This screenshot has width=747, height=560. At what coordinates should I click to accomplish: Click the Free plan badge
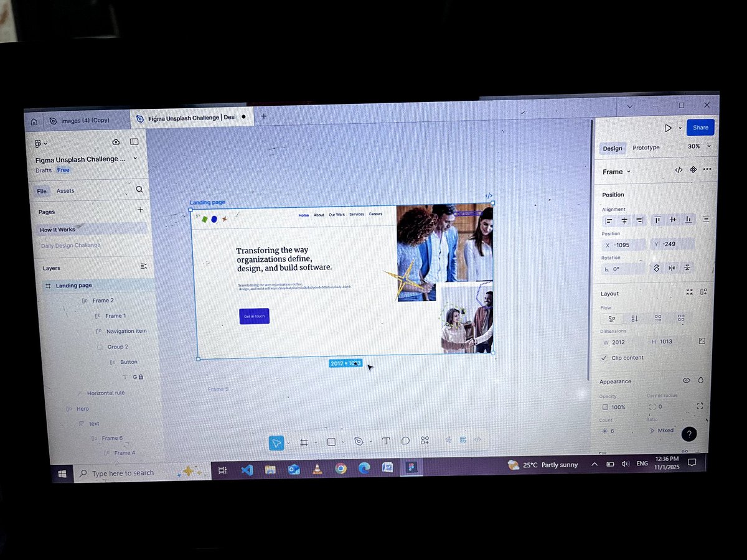click(63, 170)
